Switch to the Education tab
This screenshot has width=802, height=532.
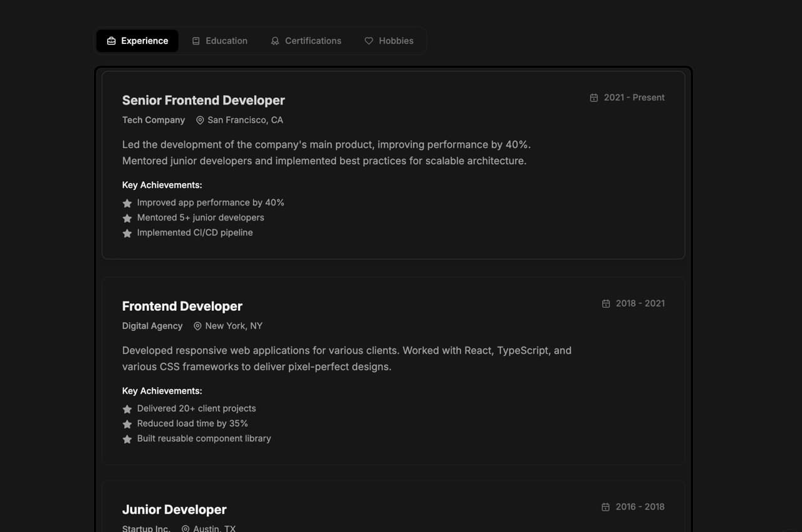click(x=220, y=41)
